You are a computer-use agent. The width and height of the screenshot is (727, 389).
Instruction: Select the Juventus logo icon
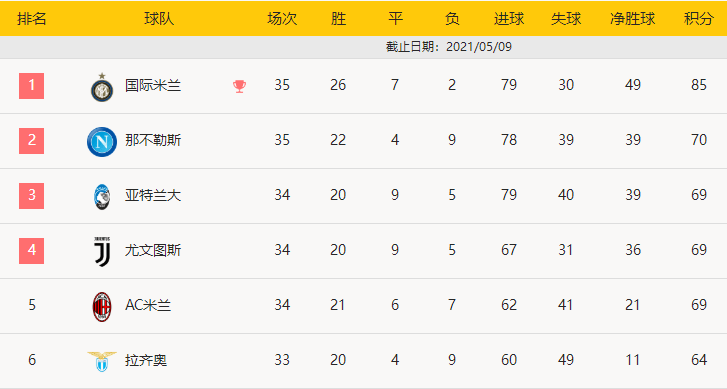coord(102,252)
